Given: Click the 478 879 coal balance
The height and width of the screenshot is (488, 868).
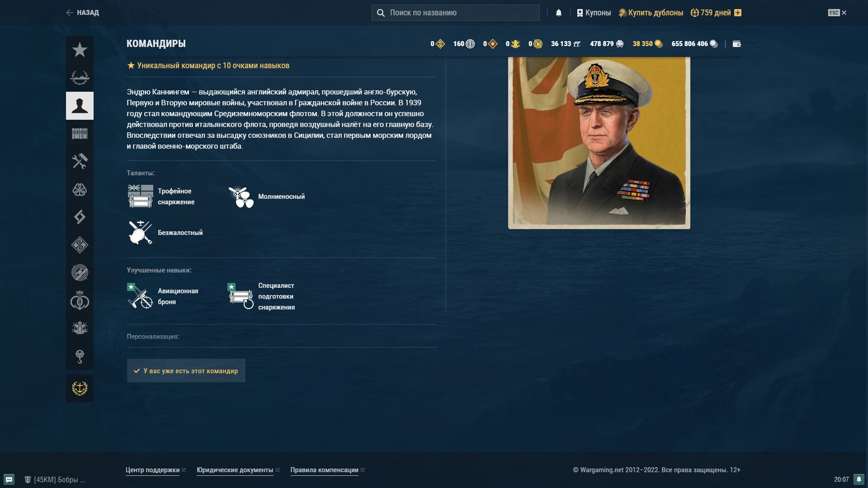Looking at the screenshot, I should 607,44.
